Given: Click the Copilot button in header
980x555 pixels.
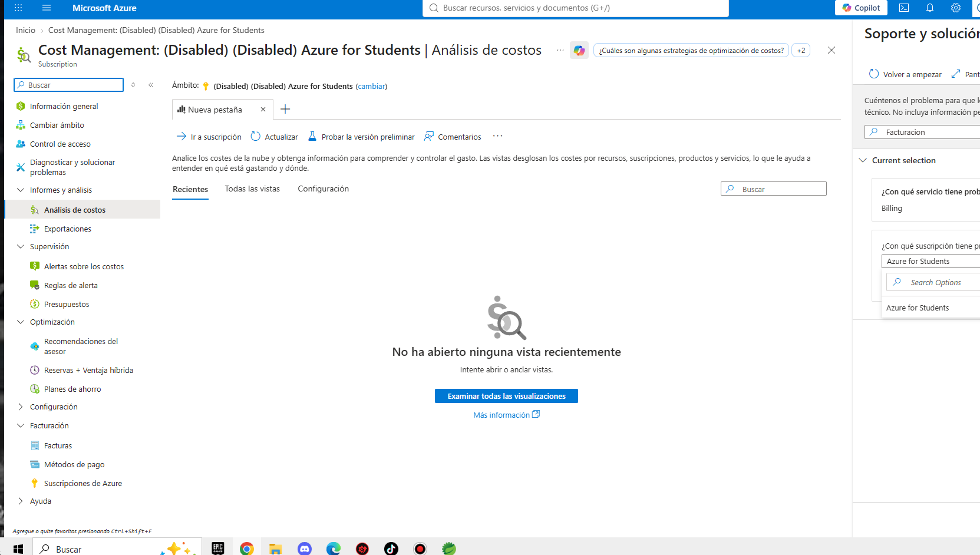Looking at the screenshot, I should 861,8.
